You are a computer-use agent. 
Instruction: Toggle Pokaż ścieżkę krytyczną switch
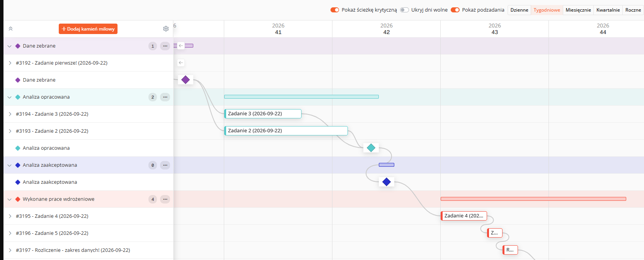(335, 10)
